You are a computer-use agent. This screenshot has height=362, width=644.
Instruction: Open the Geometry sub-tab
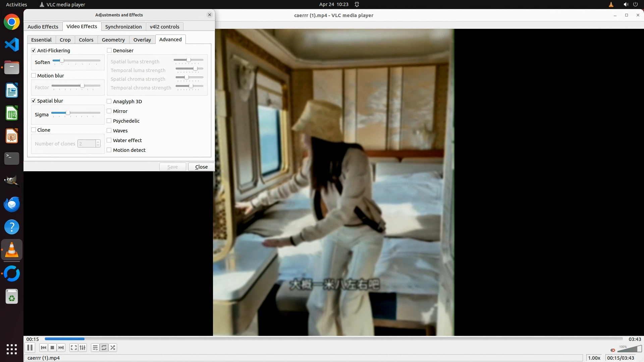tap(113, 40)
